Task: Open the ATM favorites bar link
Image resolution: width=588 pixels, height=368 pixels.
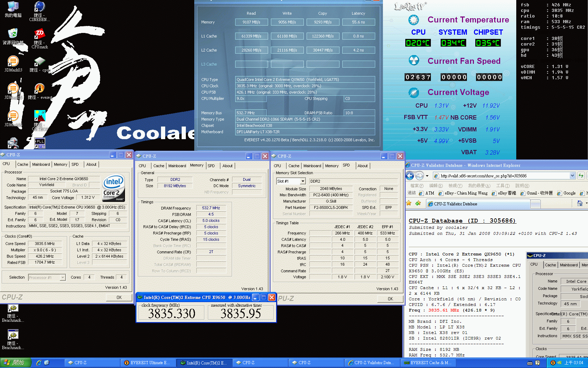Action: (x=426, y=193)
